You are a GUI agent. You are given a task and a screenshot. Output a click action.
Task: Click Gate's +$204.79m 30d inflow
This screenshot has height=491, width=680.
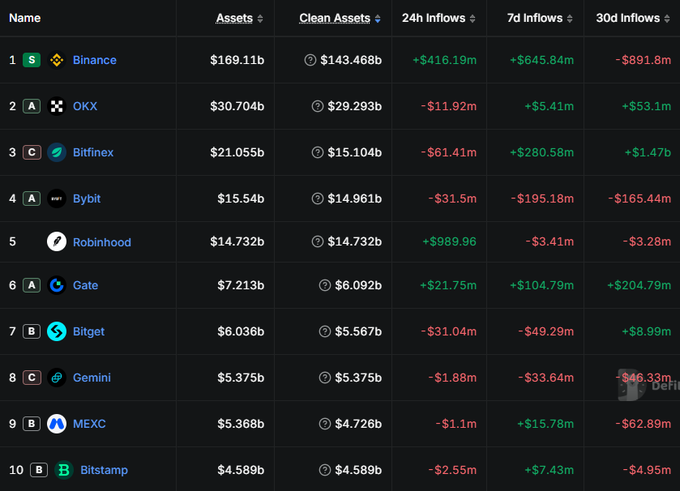639,285
